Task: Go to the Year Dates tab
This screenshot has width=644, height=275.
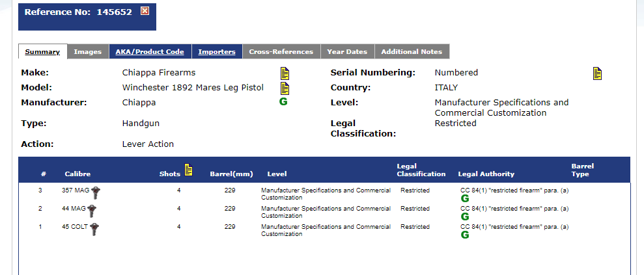Action: click(x=347, y=52)
